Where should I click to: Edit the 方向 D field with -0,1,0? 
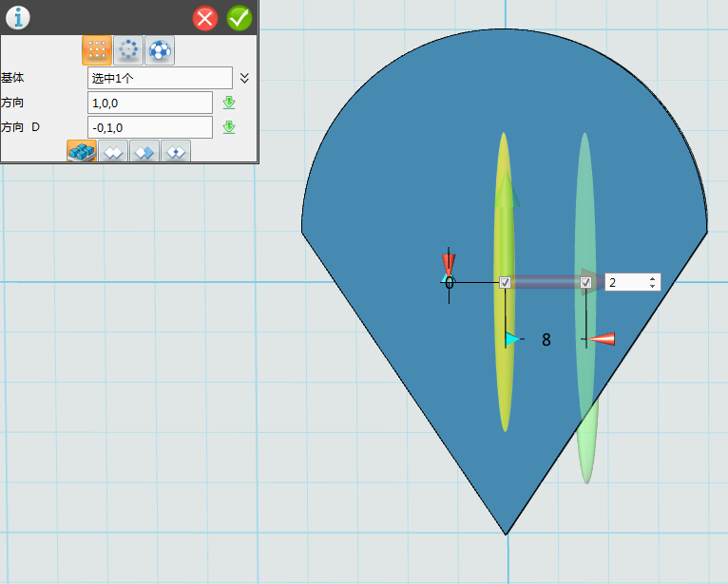150,127
